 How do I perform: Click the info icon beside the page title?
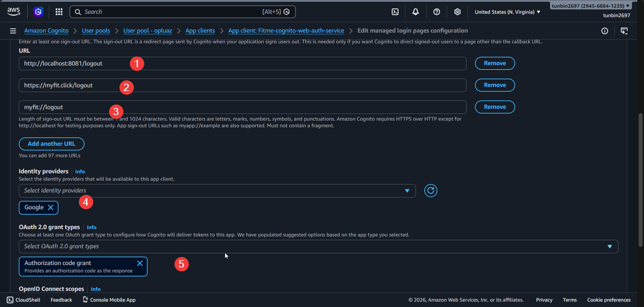click(x=605, y=31)
